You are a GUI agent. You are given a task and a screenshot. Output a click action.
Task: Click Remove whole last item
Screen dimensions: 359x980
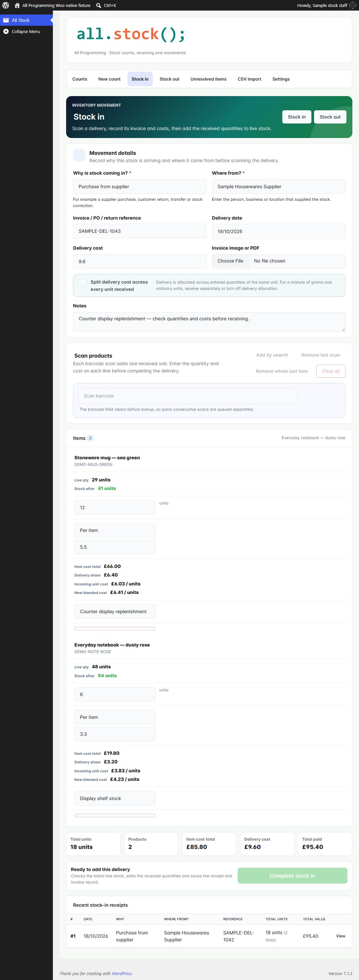click(x=282, y=371)
